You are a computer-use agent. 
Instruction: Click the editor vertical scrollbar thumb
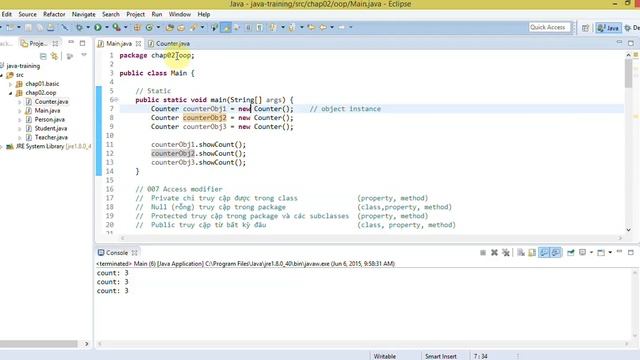[x=628, y=73]
